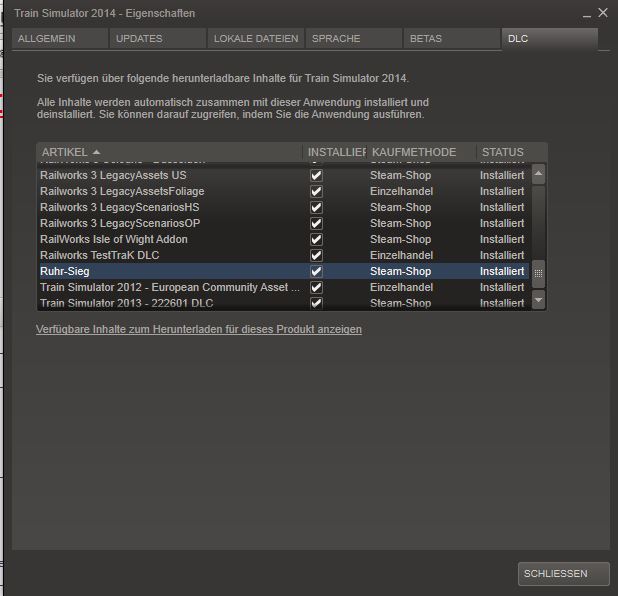618x596 pixels.
Task: Toggle Railworks TestTraK DLC checkbox
Action: coord(316,255)
